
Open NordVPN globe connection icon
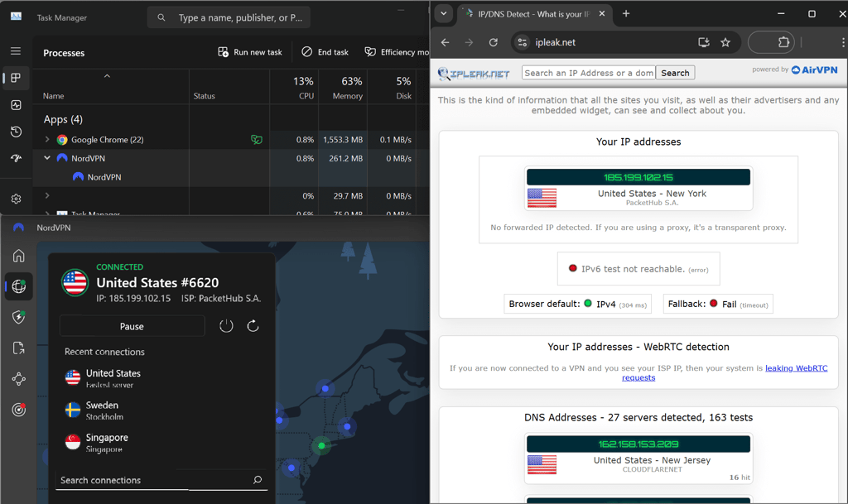coord(19,286)
